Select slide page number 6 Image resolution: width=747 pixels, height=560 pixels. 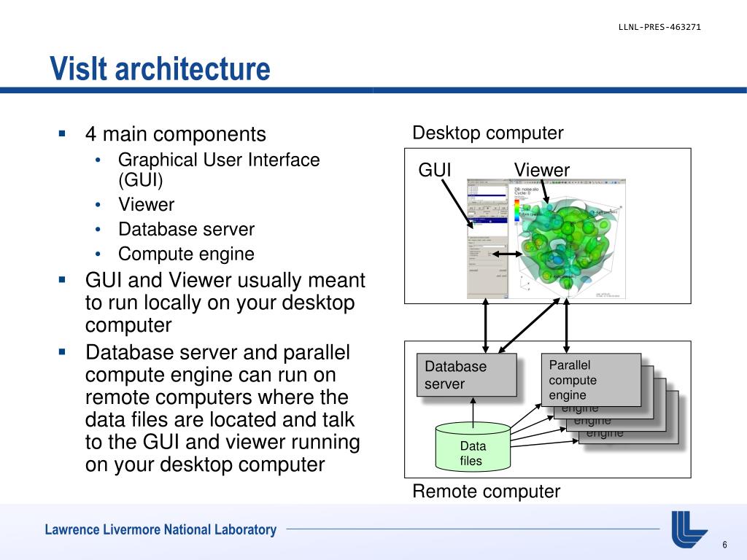(724, 545)
